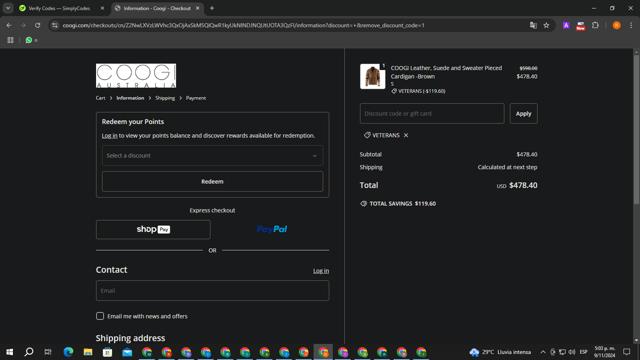
Task: Go to Cart breadcrumb
Action: [100, 98]
